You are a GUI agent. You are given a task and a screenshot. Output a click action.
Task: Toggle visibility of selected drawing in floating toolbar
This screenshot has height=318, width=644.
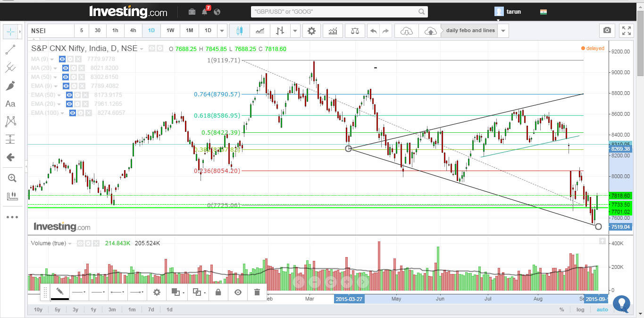click(x=238, y=292)
